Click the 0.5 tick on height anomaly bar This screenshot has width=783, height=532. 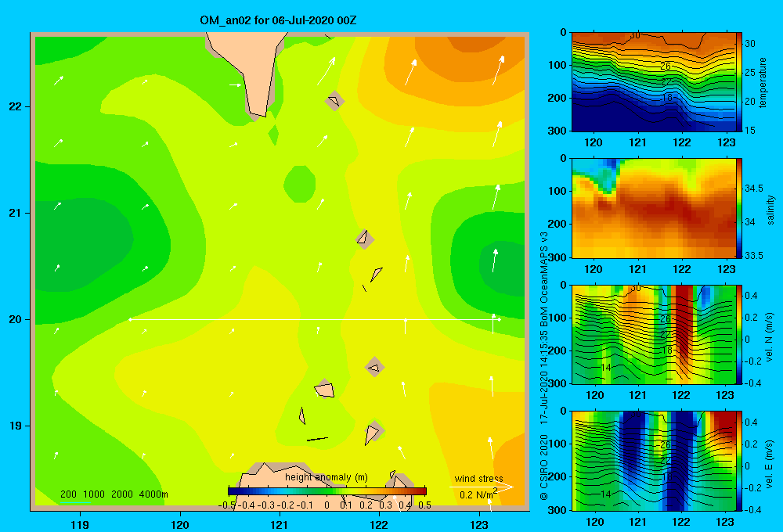(x=425, y=505)
